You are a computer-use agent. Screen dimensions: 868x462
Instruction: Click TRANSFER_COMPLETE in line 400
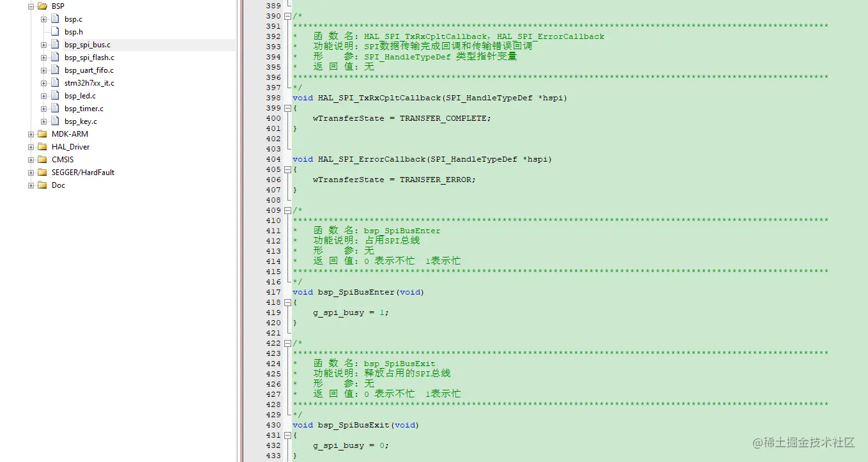443,118
